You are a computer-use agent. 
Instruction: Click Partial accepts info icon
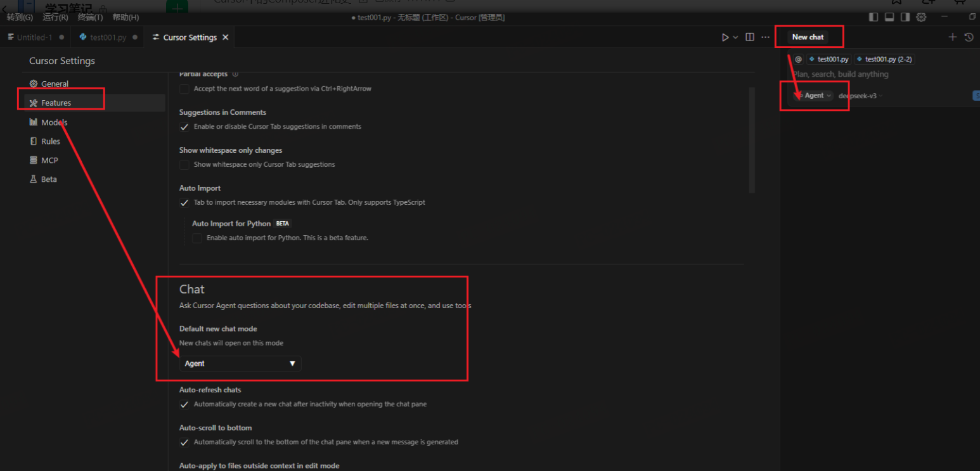[235, 74]
